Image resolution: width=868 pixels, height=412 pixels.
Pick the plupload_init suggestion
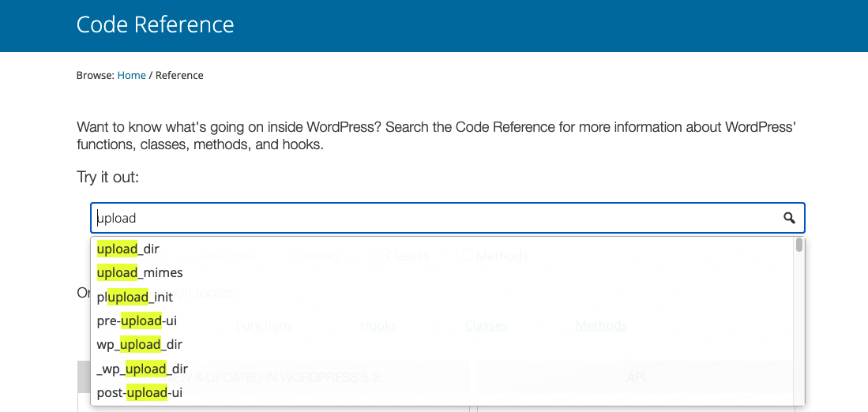(x=135, y=297)
